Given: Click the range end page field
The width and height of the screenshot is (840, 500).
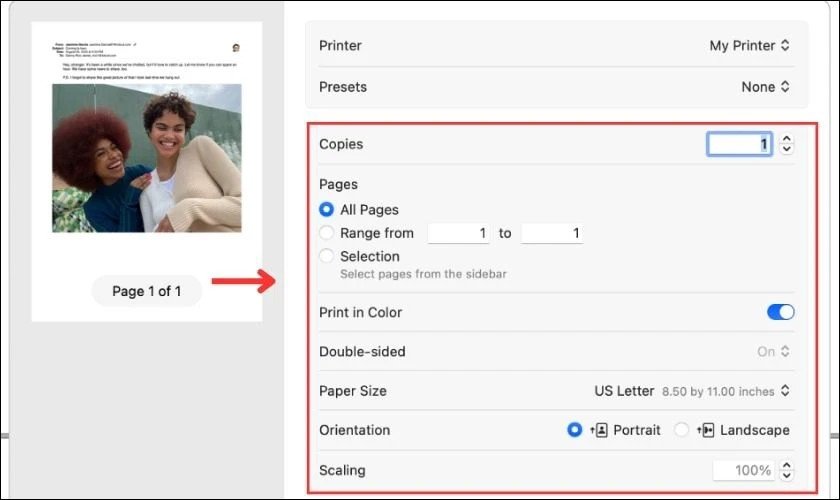Looking at the screenshot, I should tap(551, 233).
